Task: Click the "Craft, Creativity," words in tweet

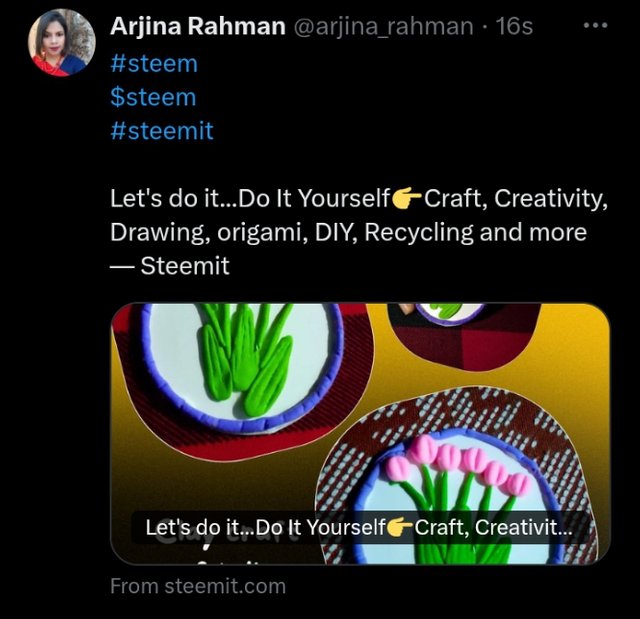Action: pyautogui.click(x=515, y=198)
